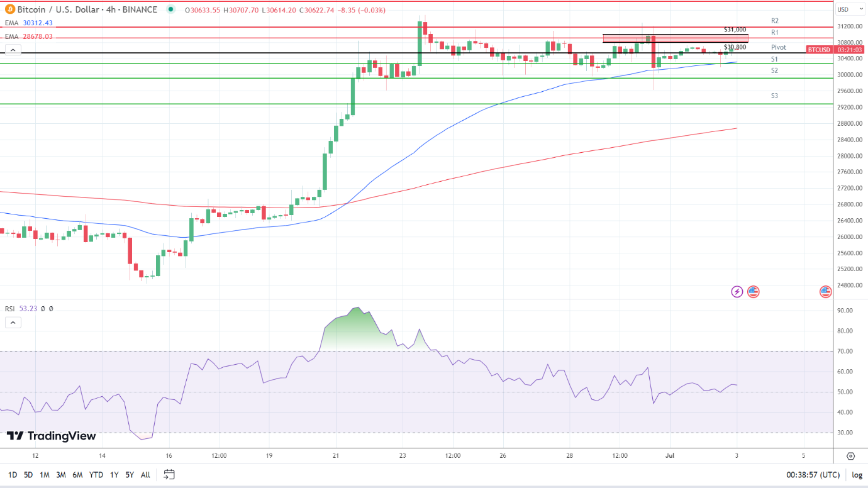Select the red shaded resistance zone rectangle
This screenshot has height=488, width=868.
(676, 38)
